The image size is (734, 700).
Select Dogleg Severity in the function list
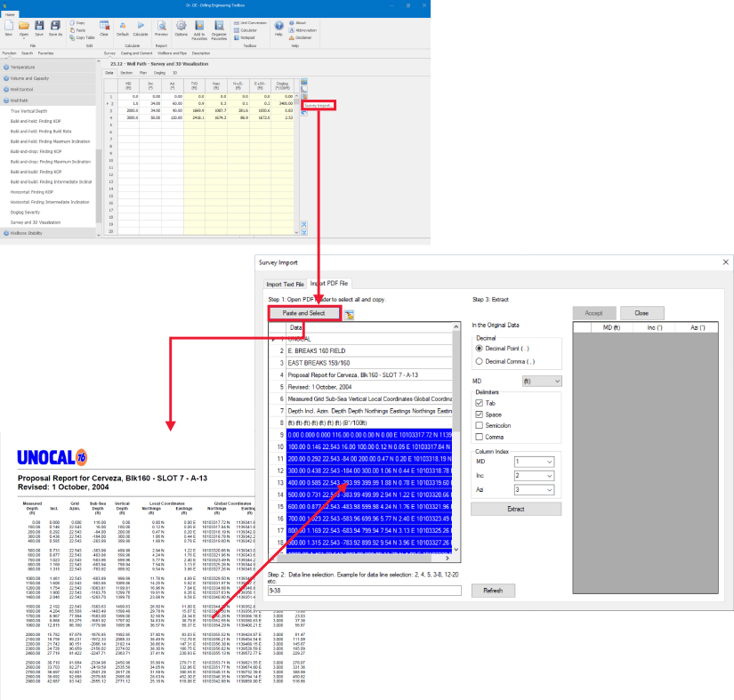pyautogui.click(x=27, y=211)
